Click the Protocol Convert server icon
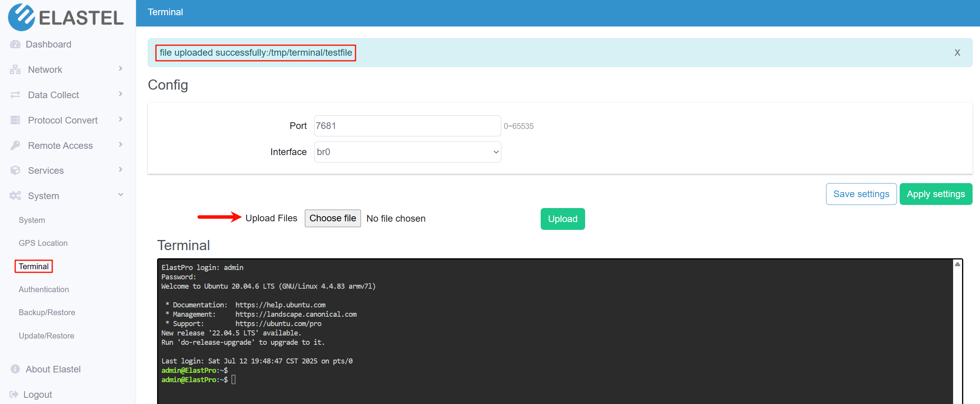 [x=15, y=120]
